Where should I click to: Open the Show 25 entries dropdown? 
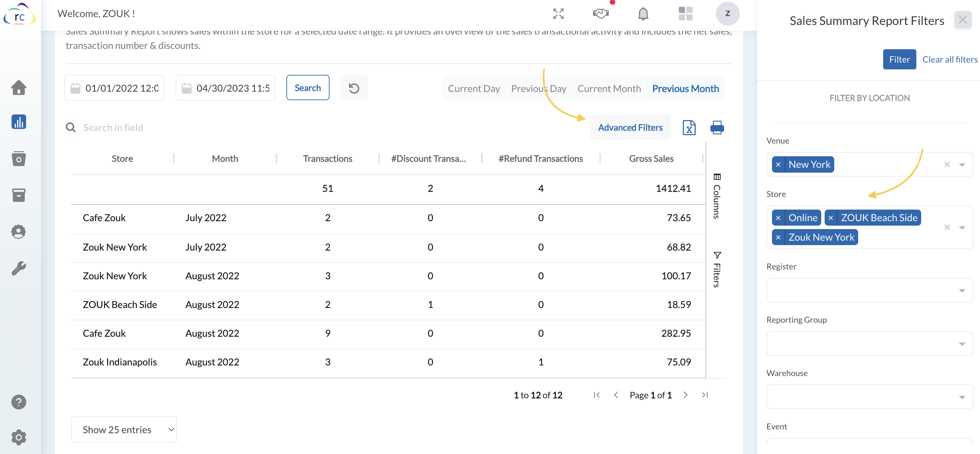124,430
